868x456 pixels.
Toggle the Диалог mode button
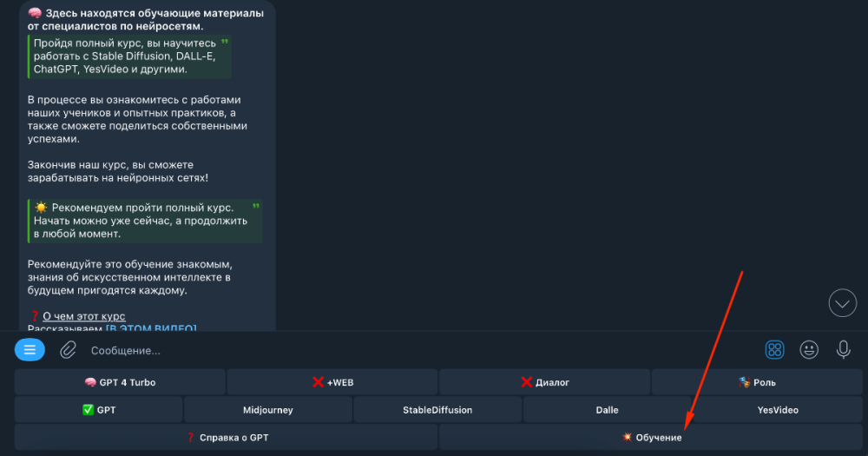(544, 382)
